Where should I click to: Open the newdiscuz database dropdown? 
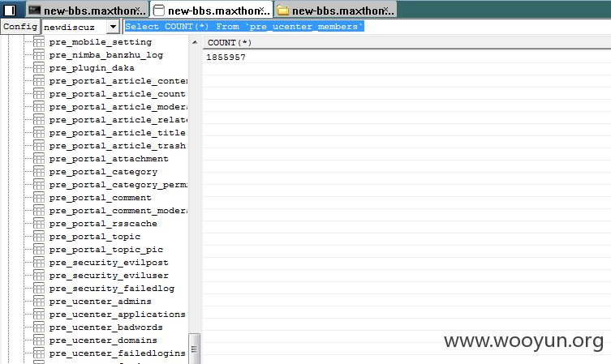point(113,27)
